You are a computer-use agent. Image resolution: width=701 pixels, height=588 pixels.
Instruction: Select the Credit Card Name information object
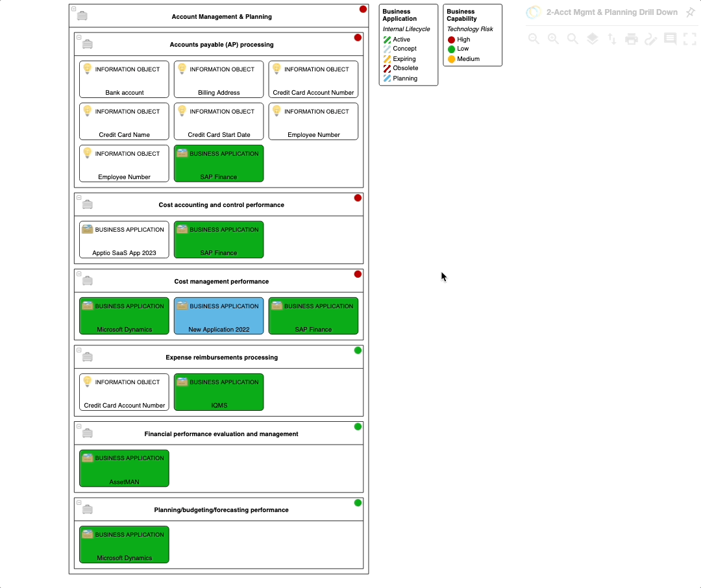pos(124,121)
